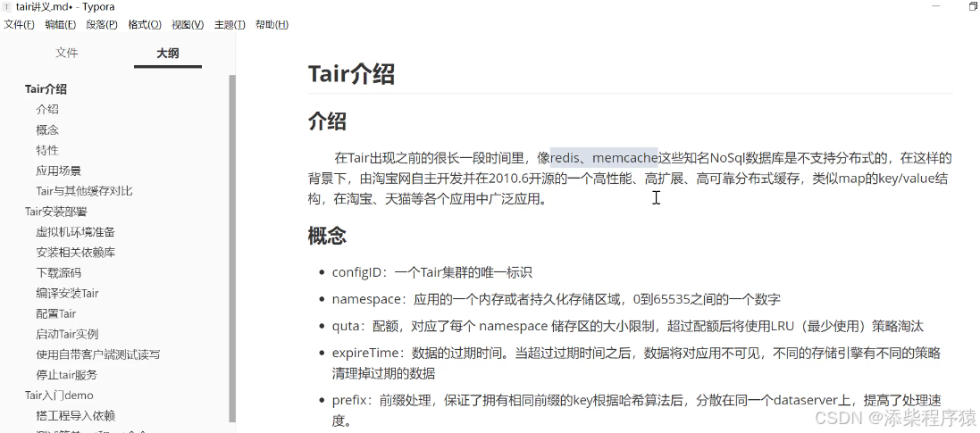The height and width of the screenshot is (433, 980).
Task: Jump to Tair入门demo outline heading
Action: [59, 395]
